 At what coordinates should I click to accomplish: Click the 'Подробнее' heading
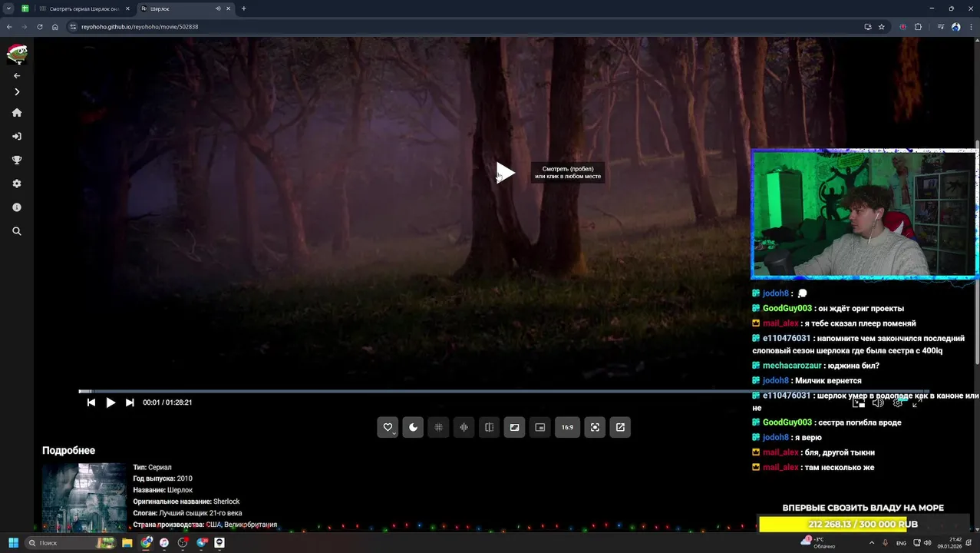(68, 451)
